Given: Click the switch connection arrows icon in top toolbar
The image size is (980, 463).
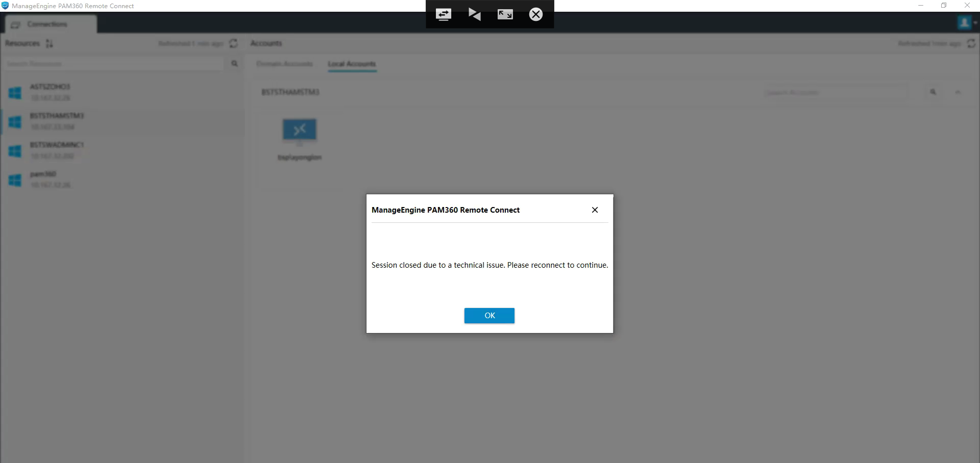Looking at the screenshot, I should tap(443, 14).
